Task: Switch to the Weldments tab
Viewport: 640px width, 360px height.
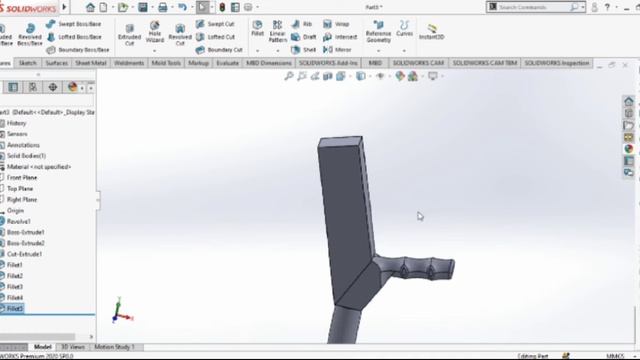Action: tap(129, 63)
